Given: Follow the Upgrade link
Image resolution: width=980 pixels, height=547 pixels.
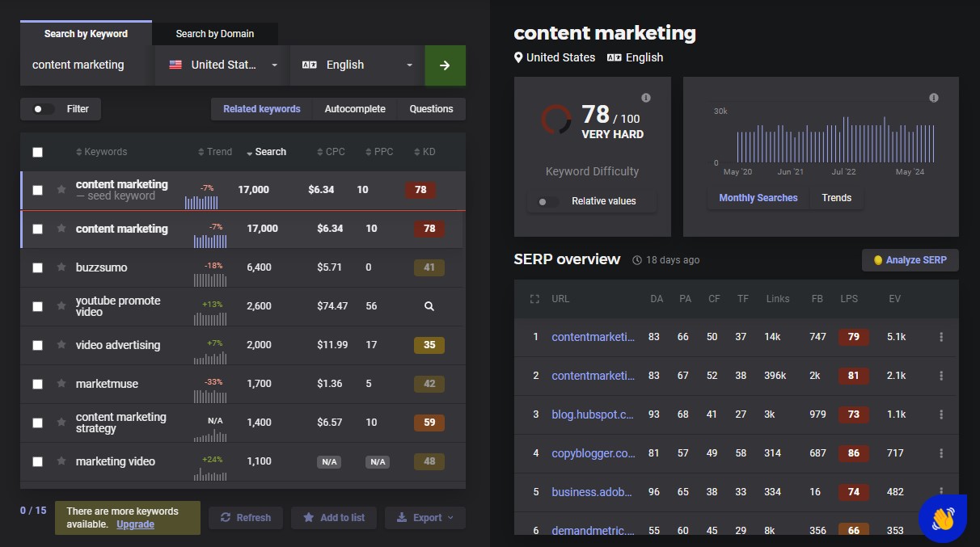Looking at the screenshot, I should tap(135, 524).
